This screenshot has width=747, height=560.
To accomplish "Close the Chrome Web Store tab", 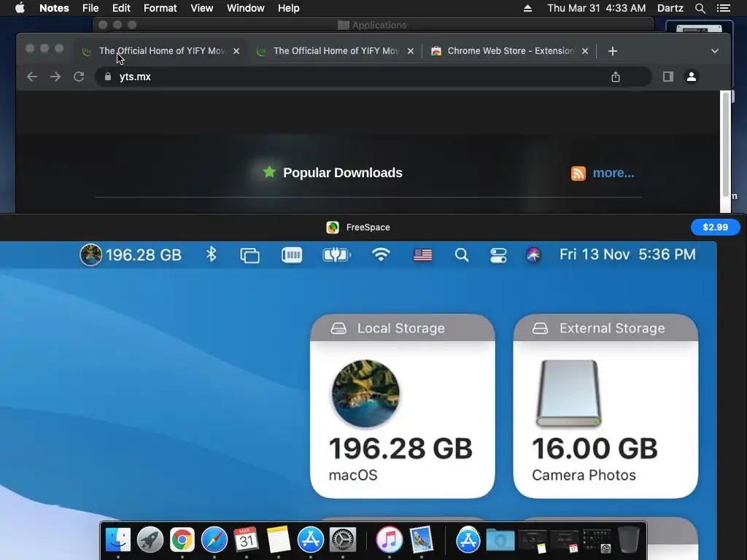I will [585, 51].
